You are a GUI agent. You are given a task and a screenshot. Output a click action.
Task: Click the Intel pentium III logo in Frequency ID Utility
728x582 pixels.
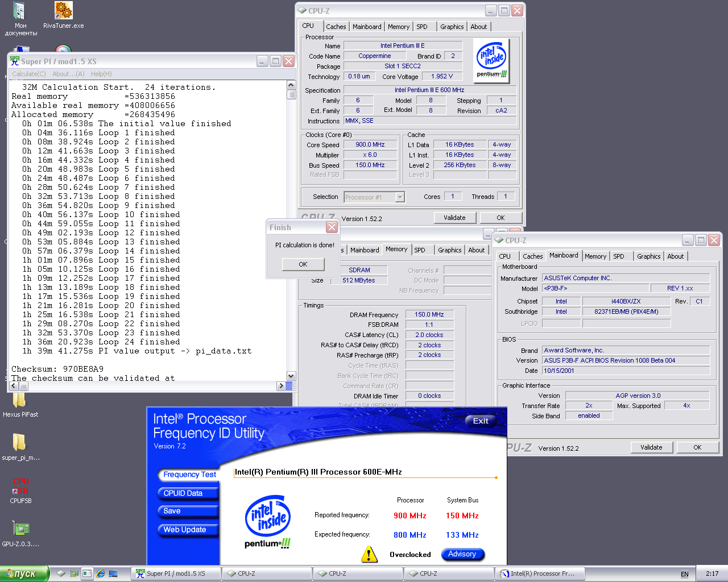[x=267, y=522]
